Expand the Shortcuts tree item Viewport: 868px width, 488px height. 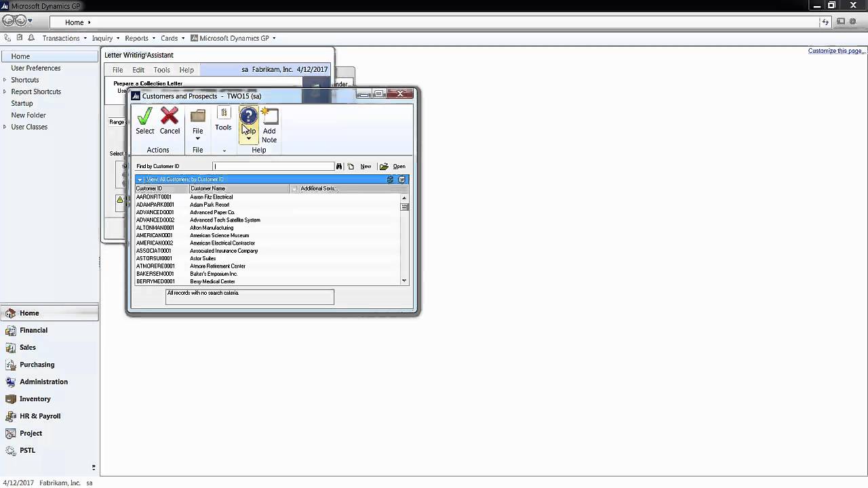click(x=4, y=80)
